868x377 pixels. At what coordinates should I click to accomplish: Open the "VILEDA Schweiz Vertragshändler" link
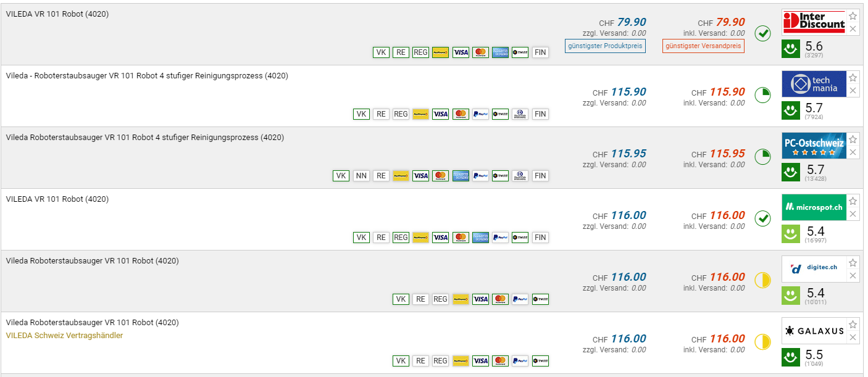[x=64, y=336]
